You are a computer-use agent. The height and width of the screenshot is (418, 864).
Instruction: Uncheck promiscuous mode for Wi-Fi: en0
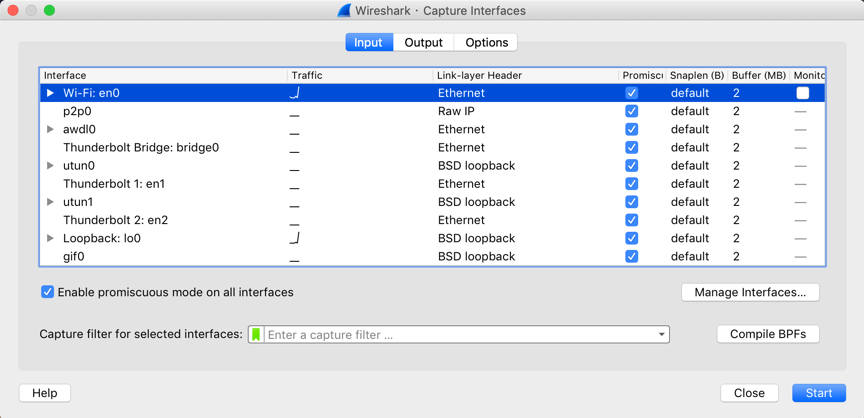tap(631, 93)
